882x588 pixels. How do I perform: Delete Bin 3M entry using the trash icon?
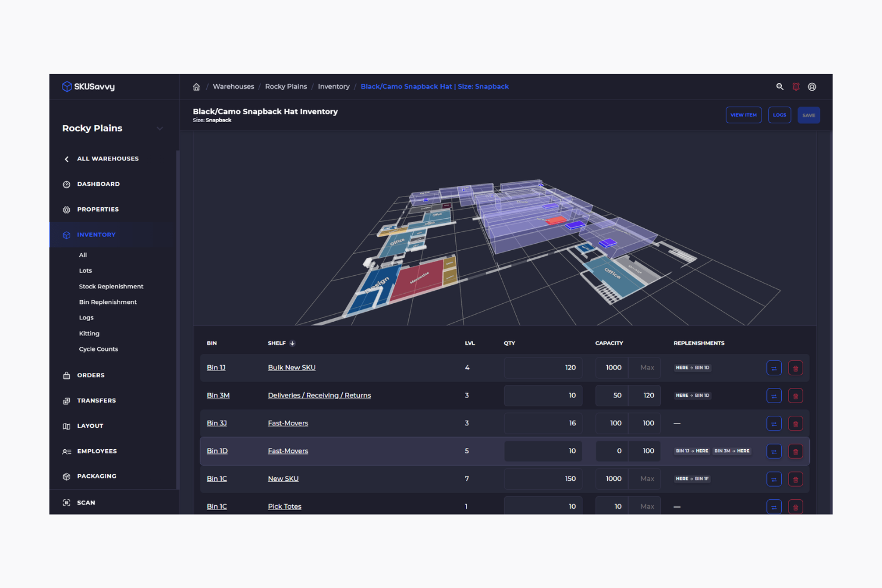click(x=796, y=395)
